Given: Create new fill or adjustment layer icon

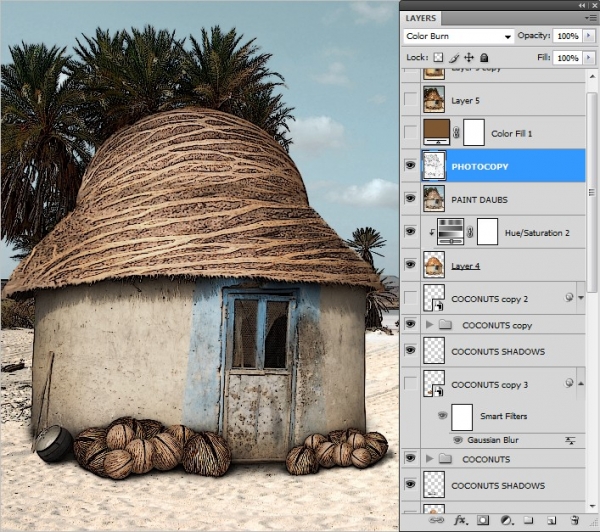Looking at the screenshot, I should tap(506, 520).
